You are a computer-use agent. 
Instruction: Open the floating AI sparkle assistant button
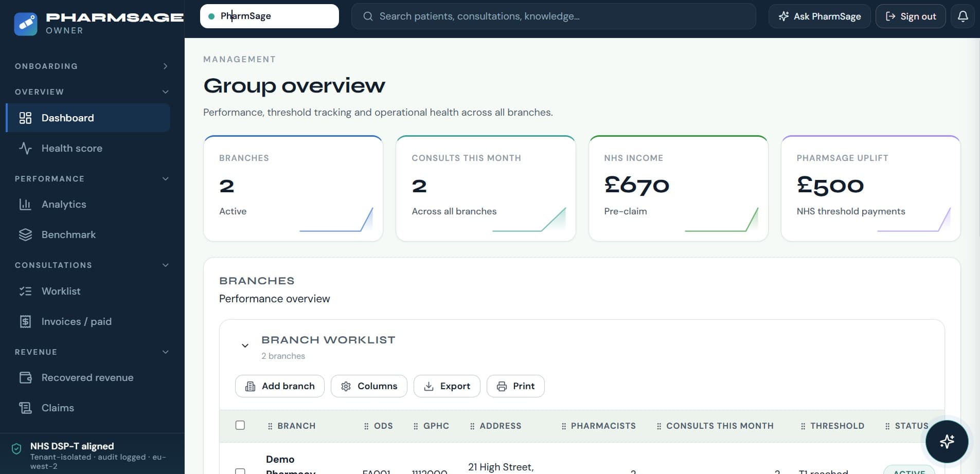click(x=947, y=442)
